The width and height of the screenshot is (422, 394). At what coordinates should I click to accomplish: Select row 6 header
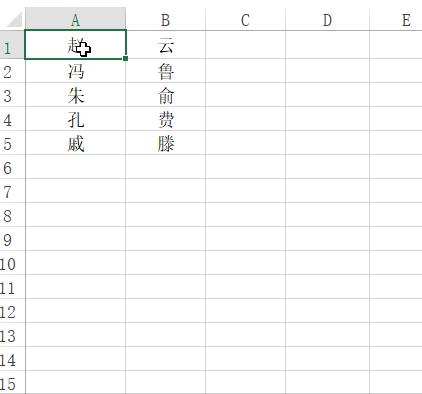tap(12, 167)
